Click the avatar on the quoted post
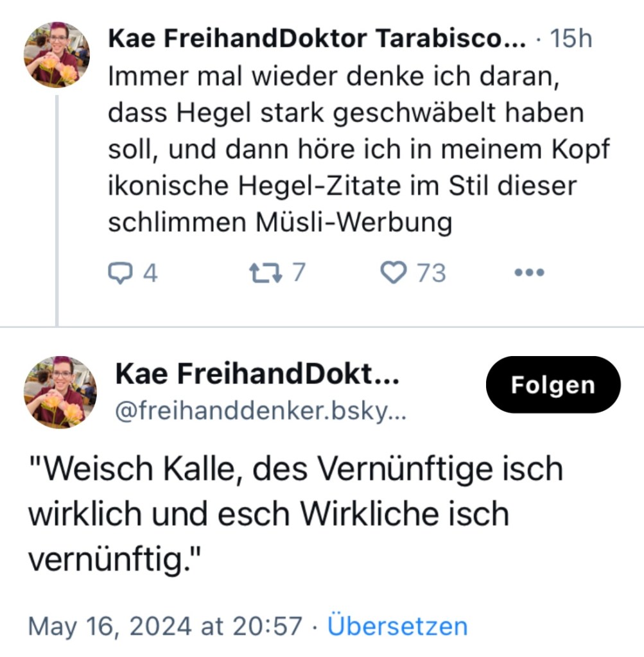This screenshot has width=644, height=657. [60, 391]
